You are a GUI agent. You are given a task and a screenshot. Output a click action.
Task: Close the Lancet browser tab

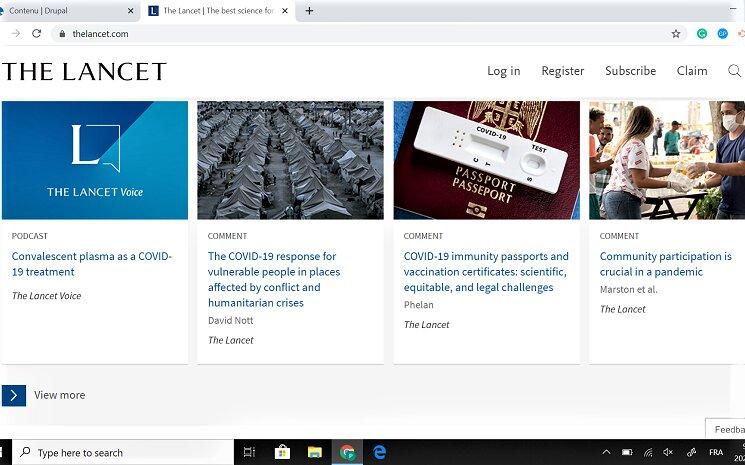click(x=285, y=11)
